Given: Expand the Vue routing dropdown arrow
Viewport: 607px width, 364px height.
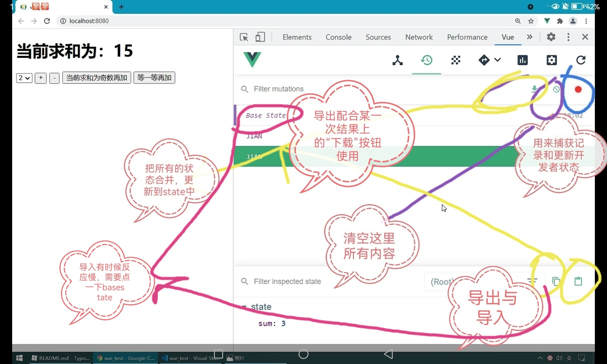Looking at the screenshot, I should [497, 60].
